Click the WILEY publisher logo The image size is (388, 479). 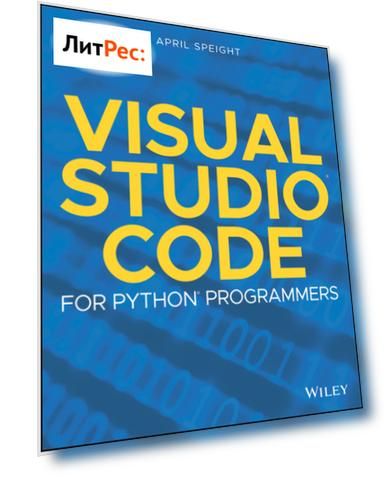(326, 391)
